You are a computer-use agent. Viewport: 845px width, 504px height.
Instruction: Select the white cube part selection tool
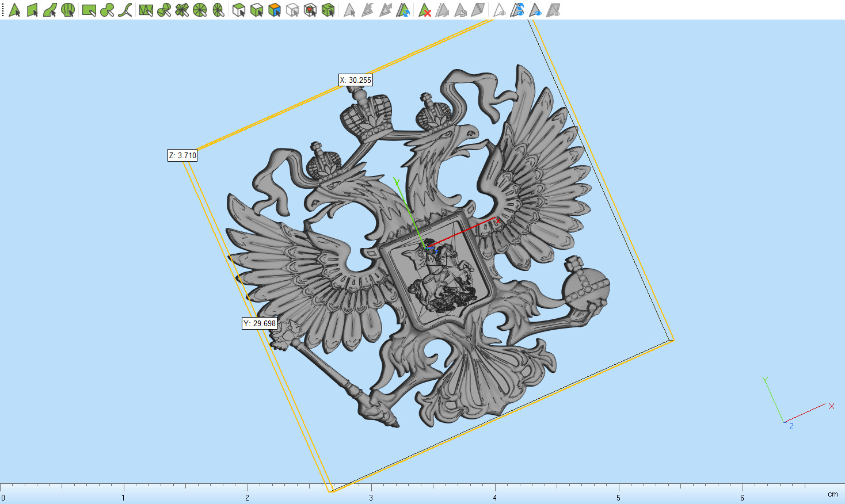click(x=239, y=10)
